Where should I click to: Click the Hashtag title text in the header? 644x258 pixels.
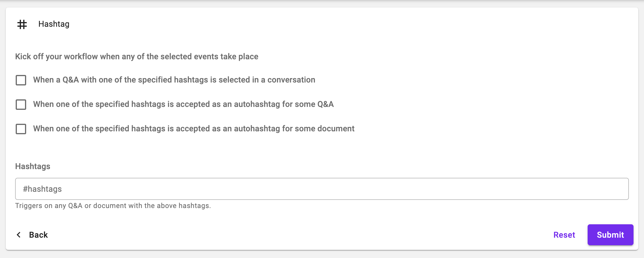pyautogui.click(x=54, y=24)
